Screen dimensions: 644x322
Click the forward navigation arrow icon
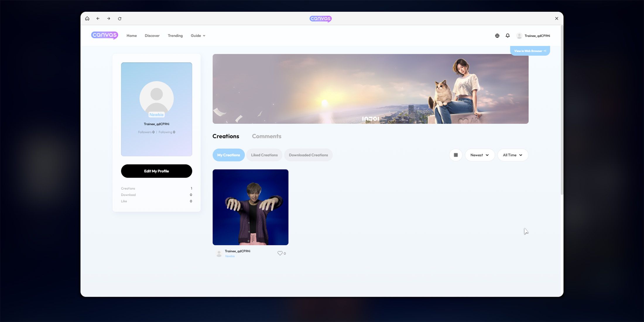click(x=108, y=18)
